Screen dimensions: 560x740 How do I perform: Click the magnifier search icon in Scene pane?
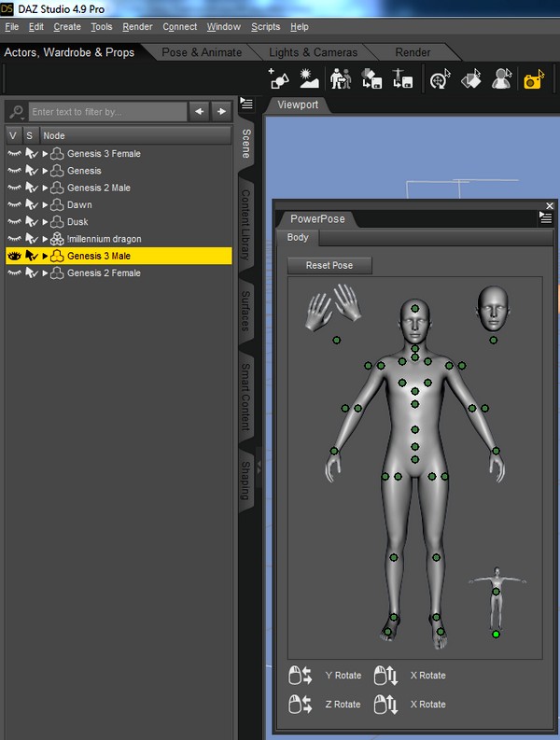[17, 112]
